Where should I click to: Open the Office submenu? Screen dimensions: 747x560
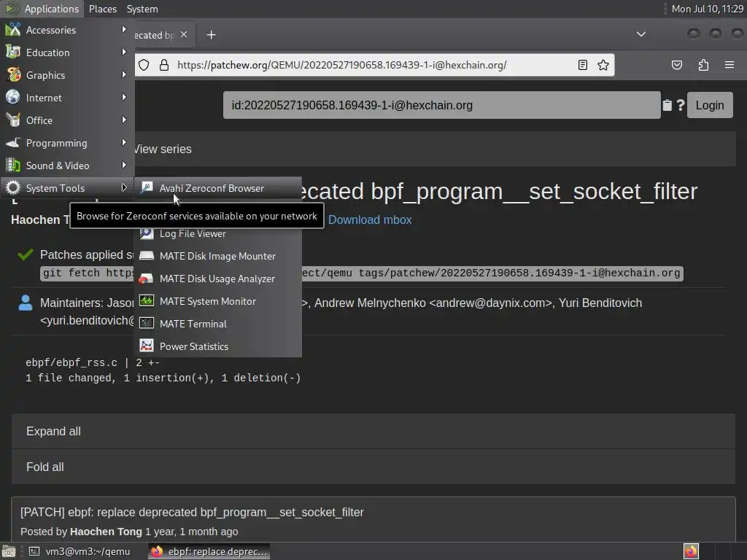tap(67, 120)
